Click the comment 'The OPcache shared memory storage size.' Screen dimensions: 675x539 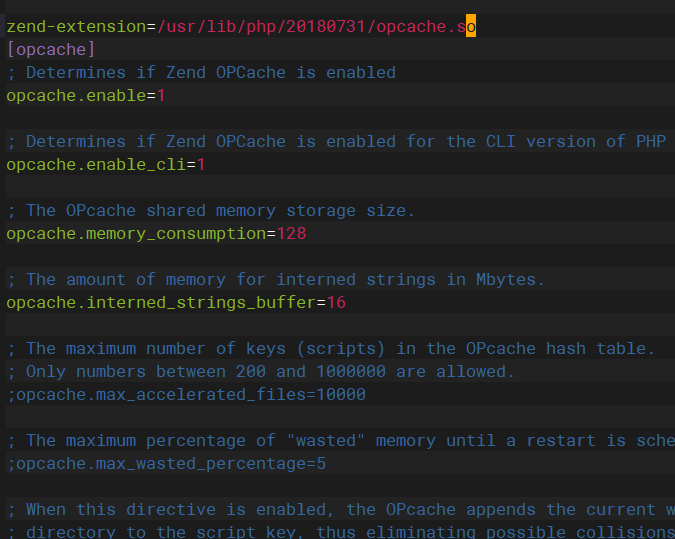click(211, 211)
